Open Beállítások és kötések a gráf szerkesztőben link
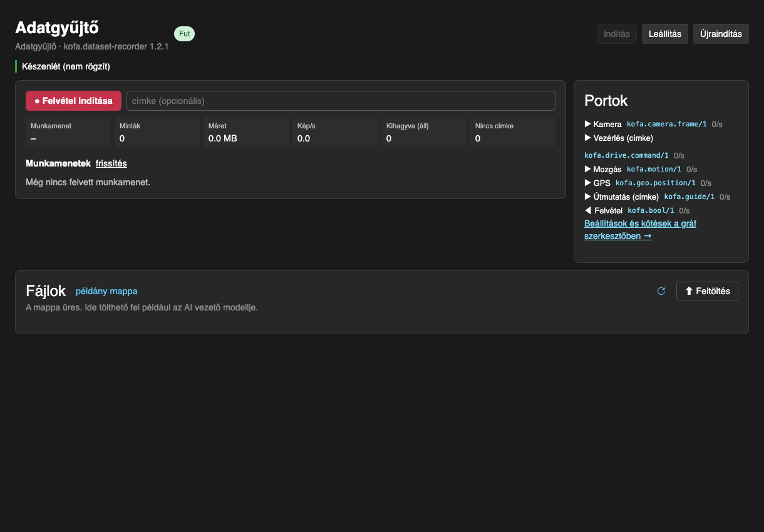The width and height of the screenshot is (764, 532). click(640, 230)
